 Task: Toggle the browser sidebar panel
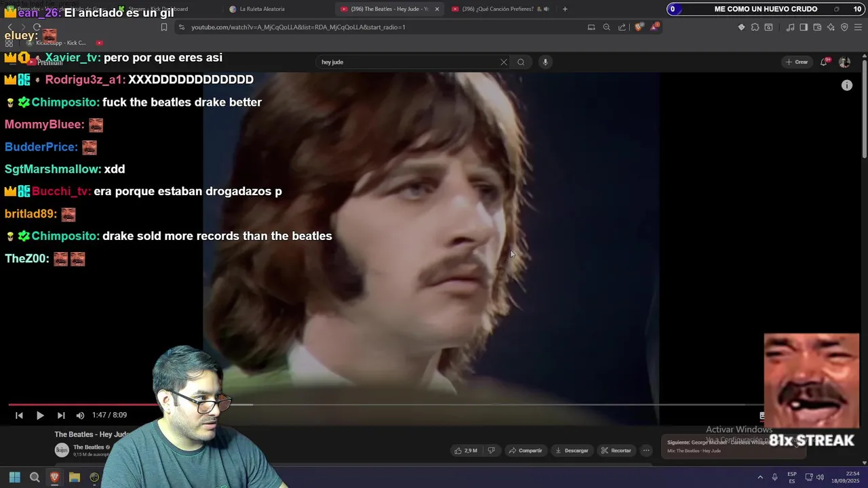(804, 27)
